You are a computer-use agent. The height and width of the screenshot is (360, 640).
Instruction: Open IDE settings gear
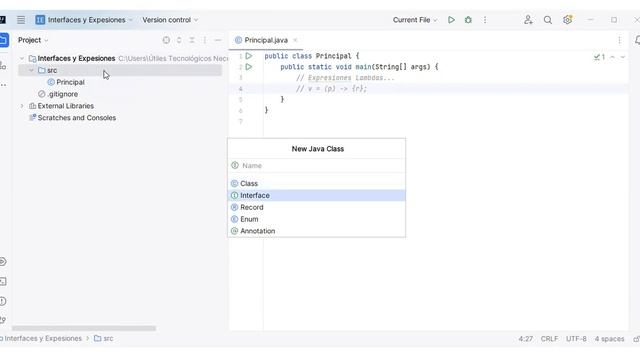click(x=567, y=20)
